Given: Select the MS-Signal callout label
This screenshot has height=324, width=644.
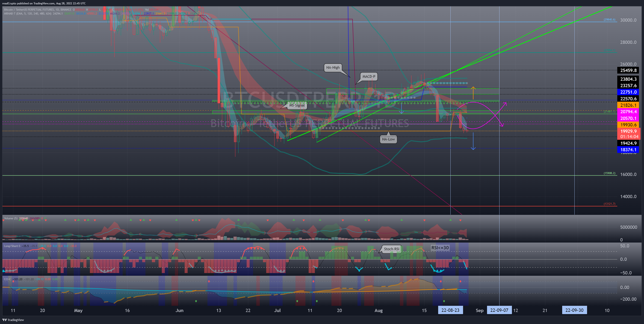Looking at the screenshot, I should click(297, 105).
